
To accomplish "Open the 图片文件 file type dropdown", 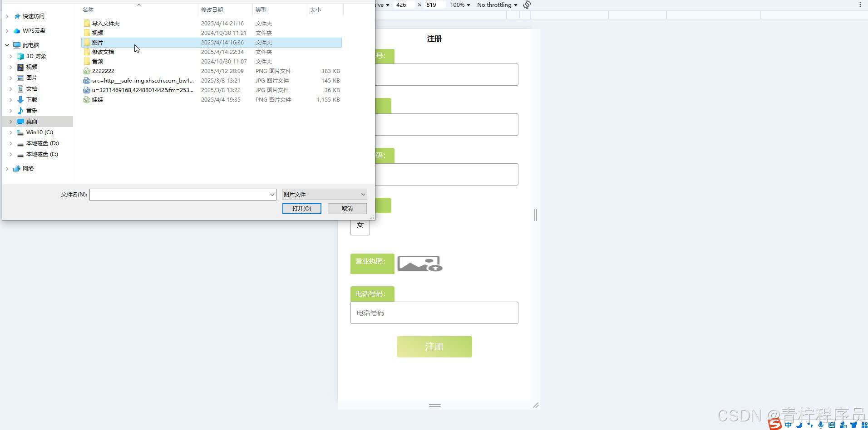I will point(324,195).
